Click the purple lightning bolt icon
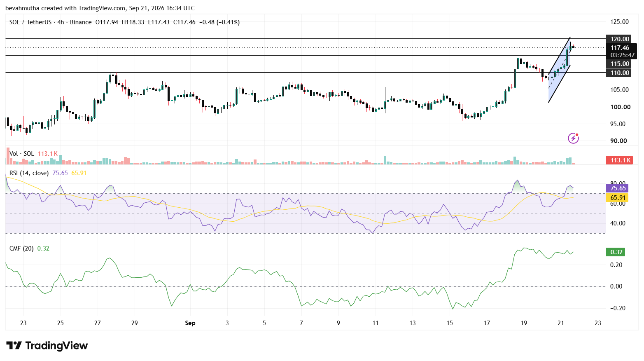The height and width of the screenshot is (361, 644). (573, 138)
